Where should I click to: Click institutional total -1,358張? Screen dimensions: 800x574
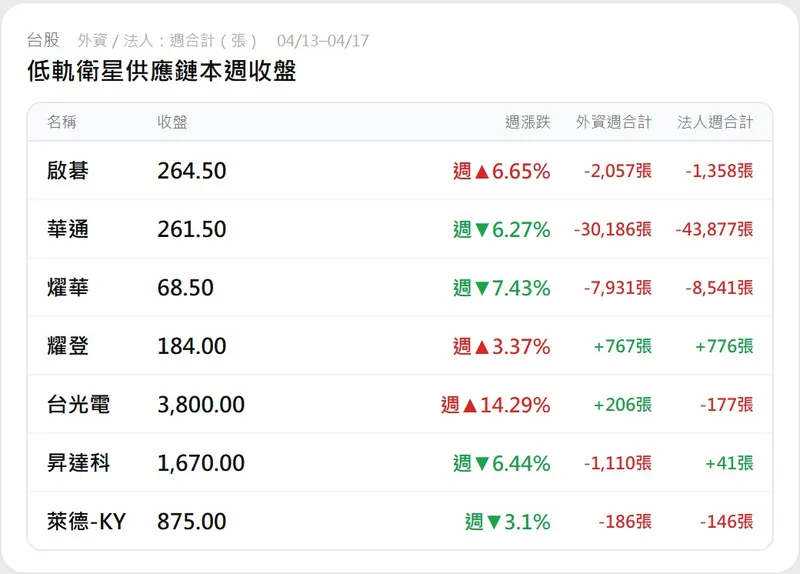click(x=719, y=171)
